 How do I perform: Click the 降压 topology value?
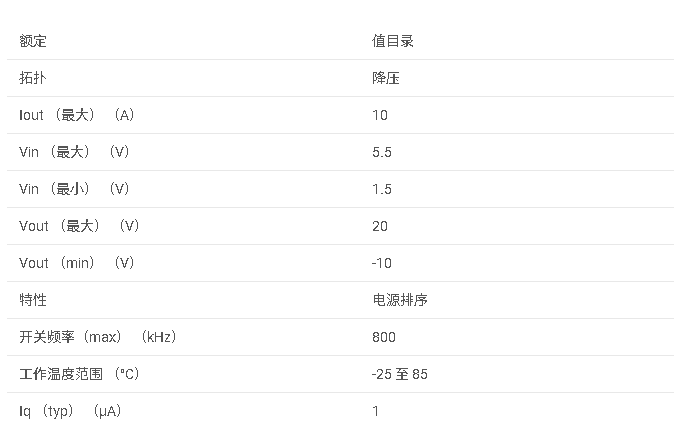coord(386,78)
